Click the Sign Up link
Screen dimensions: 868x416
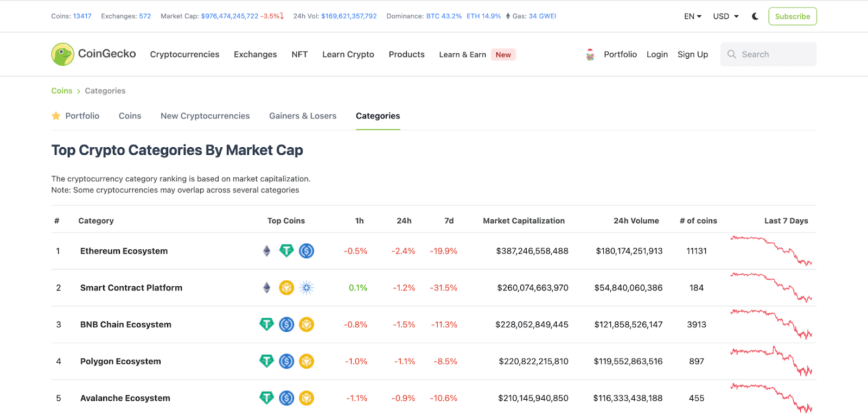tap(693, 54)
